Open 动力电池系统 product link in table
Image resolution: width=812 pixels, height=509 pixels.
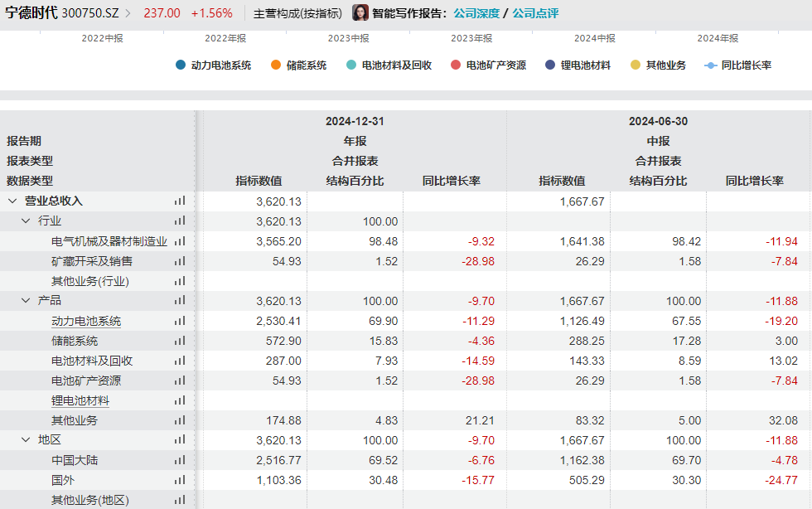(x=86, y=322)
